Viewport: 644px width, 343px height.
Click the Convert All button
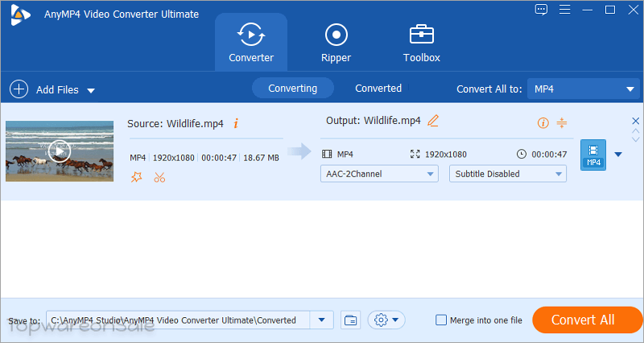587,320
